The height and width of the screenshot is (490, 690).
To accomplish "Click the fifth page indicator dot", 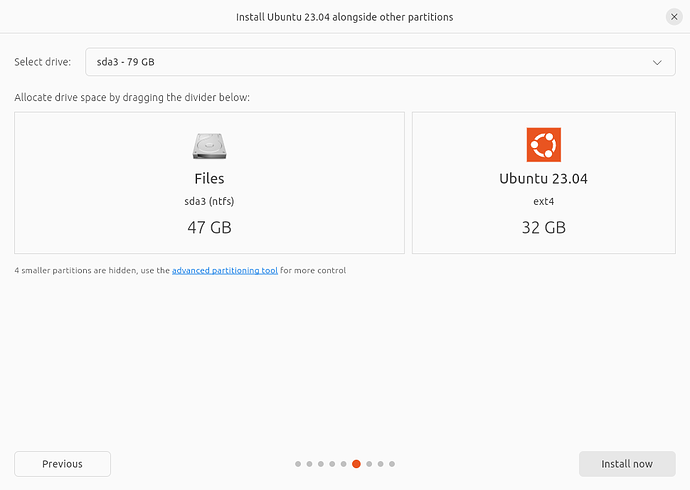I will point(343,464).
